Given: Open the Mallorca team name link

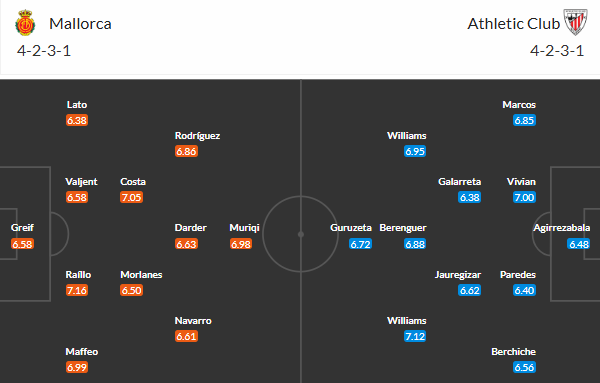Looking at the screenshot, I should (80, 24).
